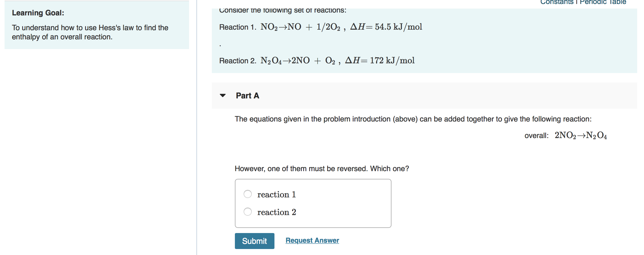This screenshot has height=255, width=644.
Task: Click the Learning Goal panel
Action: (x=97, y=26)
